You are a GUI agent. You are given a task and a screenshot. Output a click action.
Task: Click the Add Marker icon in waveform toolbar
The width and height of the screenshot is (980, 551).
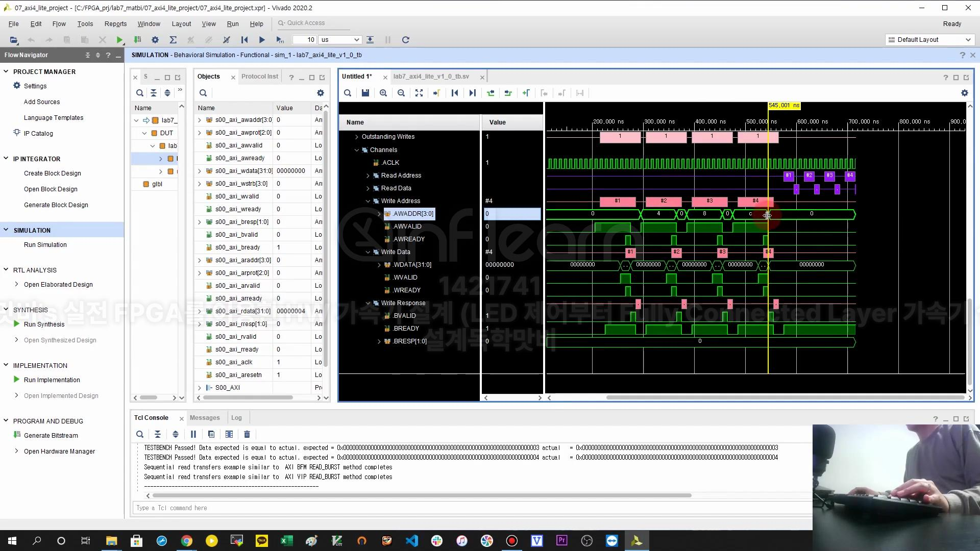(526, 93)
